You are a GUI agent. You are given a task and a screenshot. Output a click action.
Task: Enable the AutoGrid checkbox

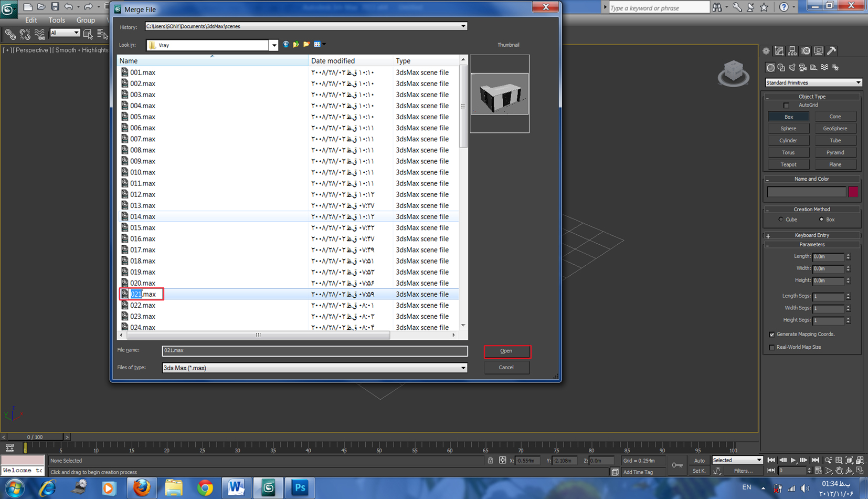[x=786, y=105]
